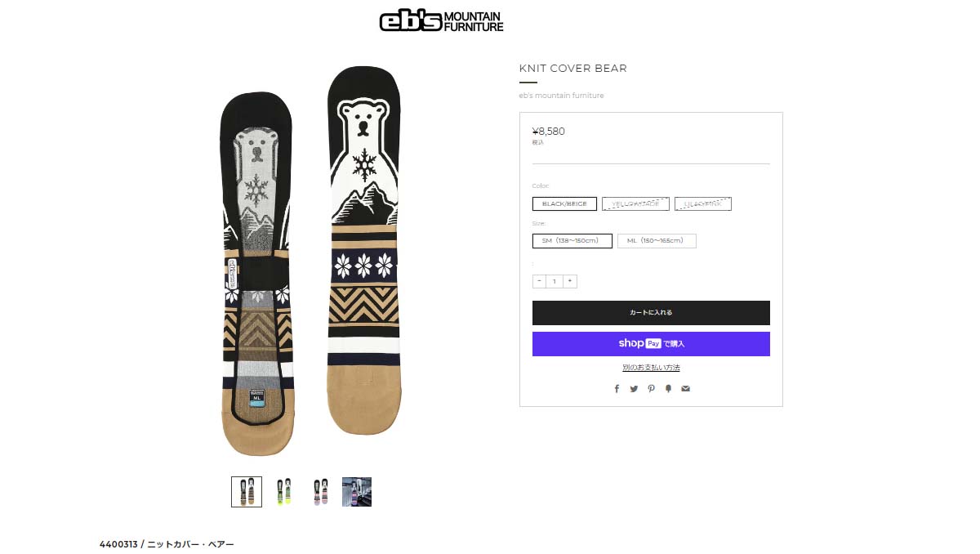Click the eb's Mountain Furniture logo
This screenshot has height=554, width=980.
coord(441,21)
